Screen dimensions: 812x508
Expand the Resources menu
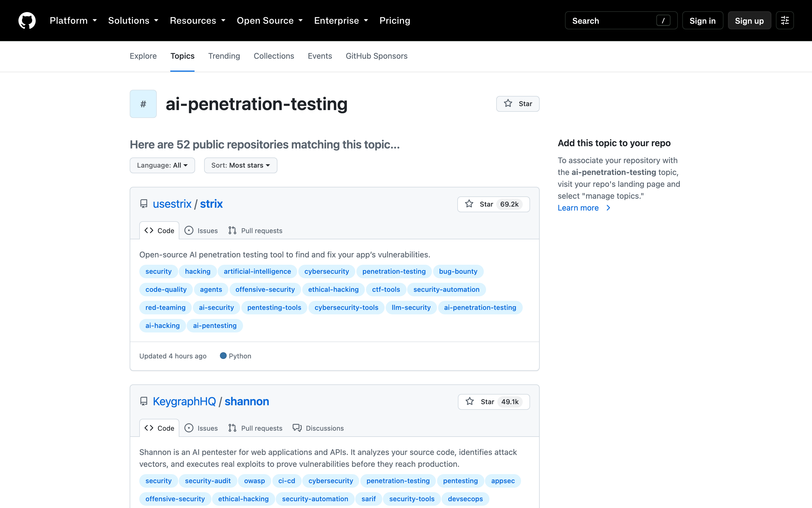point(198,21)
